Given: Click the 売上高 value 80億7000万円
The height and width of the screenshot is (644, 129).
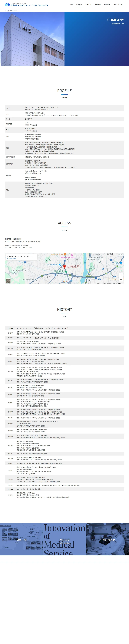Looking at the screenshot, I should click(x=30, y=129).
